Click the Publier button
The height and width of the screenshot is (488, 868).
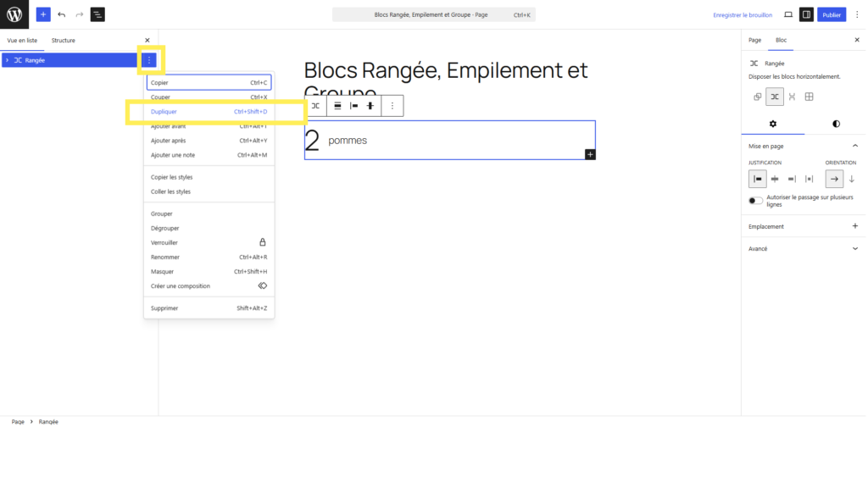tap(832, 15)
